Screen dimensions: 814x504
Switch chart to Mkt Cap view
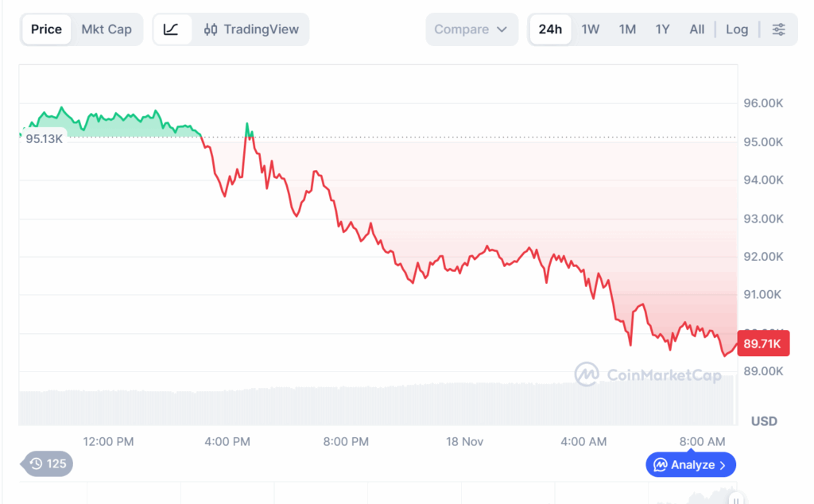(x=107, y=29)
